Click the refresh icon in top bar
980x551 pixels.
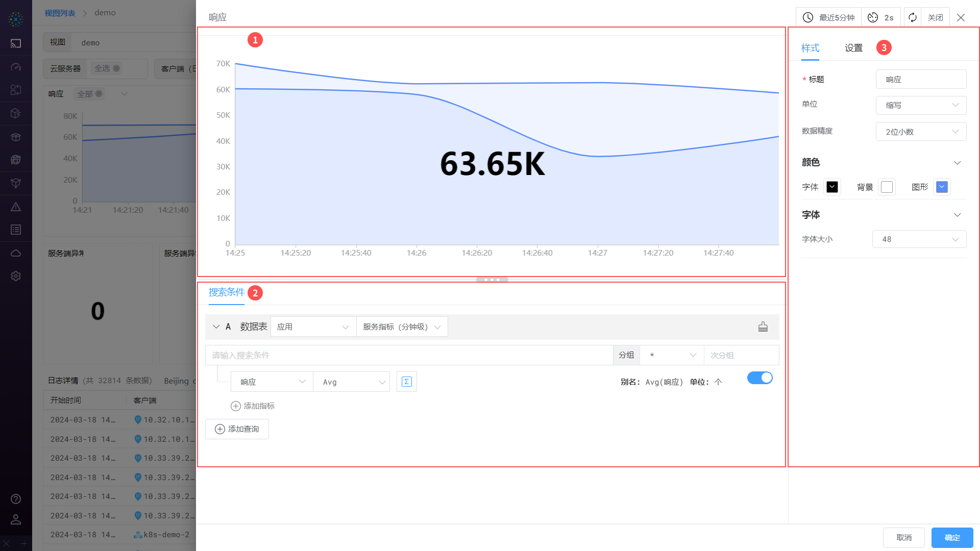(x=912, y=17)
